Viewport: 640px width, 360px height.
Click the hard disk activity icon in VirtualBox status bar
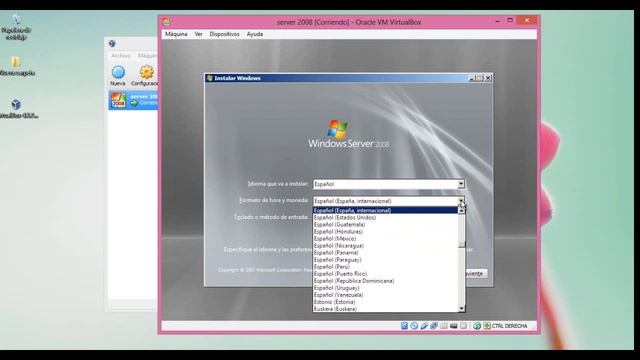(404, 326)
